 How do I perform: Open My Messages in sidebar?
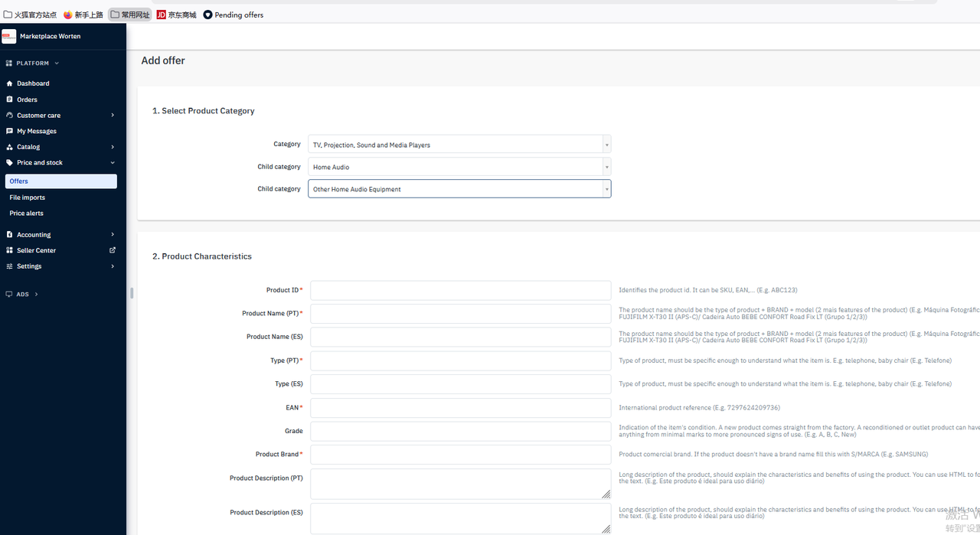click(x=37, y=131)
